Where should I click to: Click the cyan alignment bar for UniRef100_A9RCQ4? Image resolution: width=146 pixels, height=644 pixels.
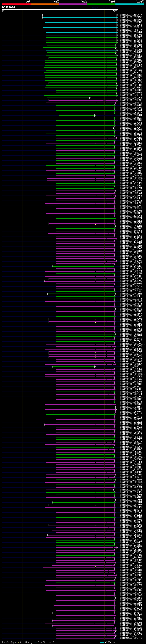pyautogui.click(x=82, y=50)
